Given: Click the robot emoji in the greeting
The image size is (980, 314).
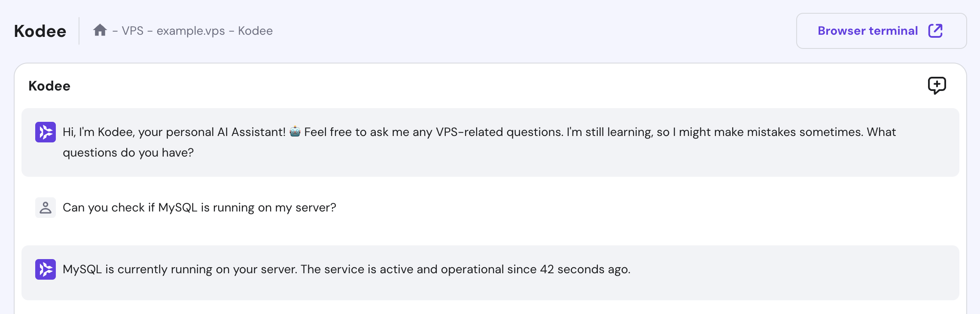Looking at the screenshot, I should tap(295, 132).
